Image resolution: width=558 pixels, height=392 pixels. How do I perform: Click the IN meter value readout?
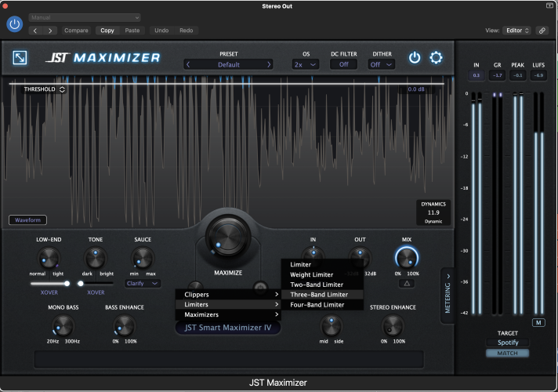(x=476, y=75)
